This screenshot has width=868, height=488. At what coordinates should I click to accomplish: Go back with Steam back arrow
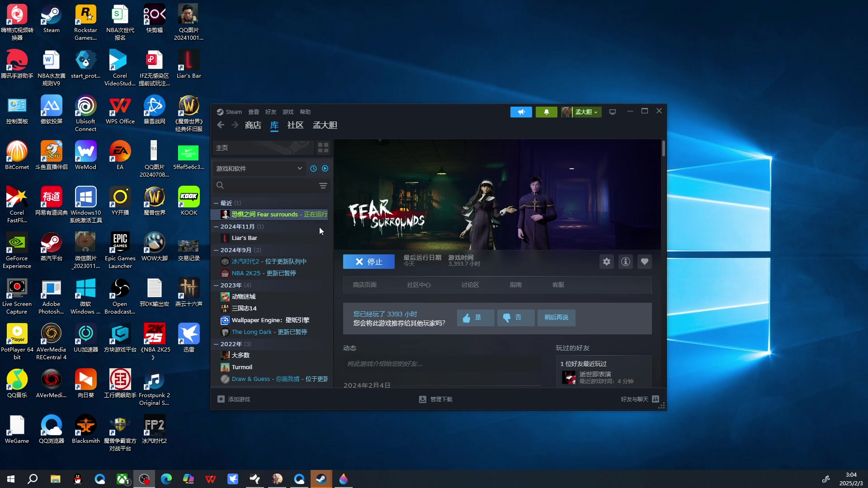point(221,125)
